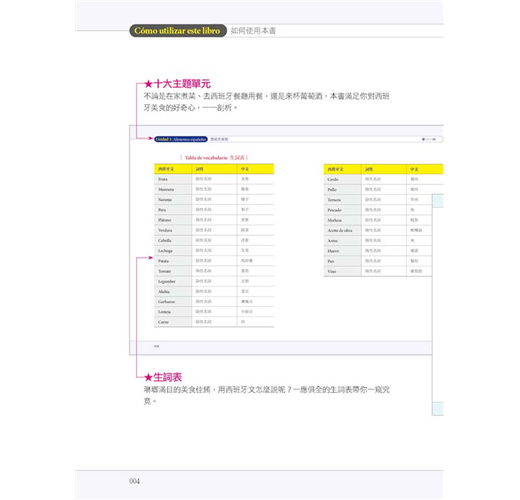This screenshot has height=500, width=520.
Task: Select the Tomate row in left table
Action: click(214, 271)
